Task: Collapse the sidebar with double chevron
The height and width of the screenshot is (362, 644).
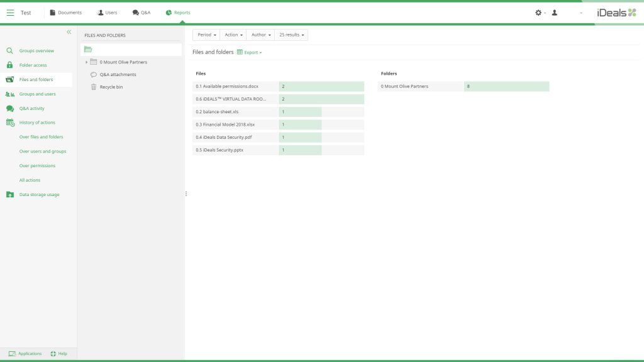Action: [x=69, y=31]
